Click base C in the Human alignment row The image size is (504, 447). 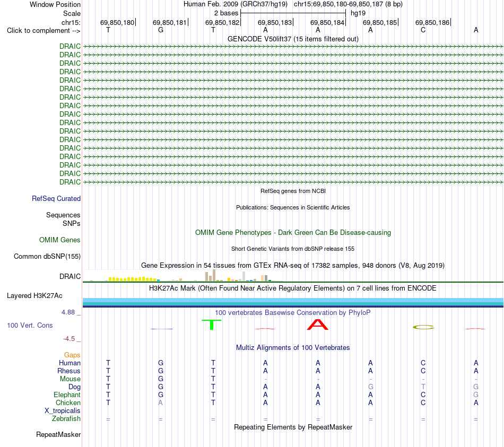(423, 363)
